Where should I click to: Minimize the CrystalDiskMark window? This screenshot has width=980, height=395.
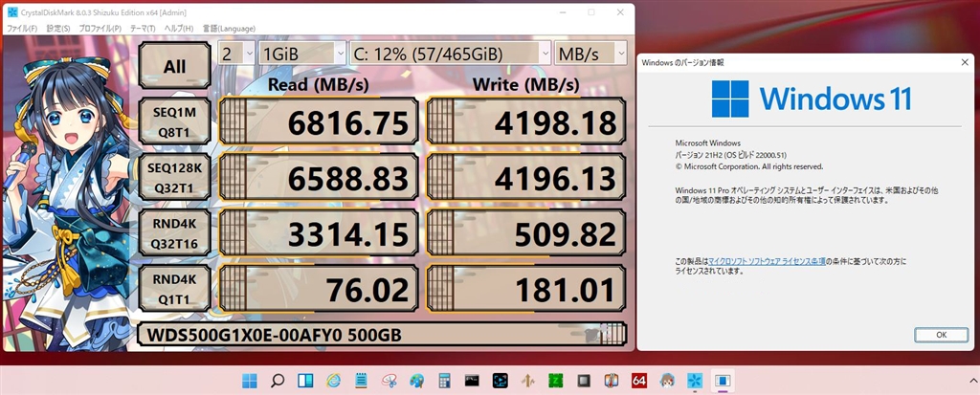pyautogui.click(x=562, y=12)
